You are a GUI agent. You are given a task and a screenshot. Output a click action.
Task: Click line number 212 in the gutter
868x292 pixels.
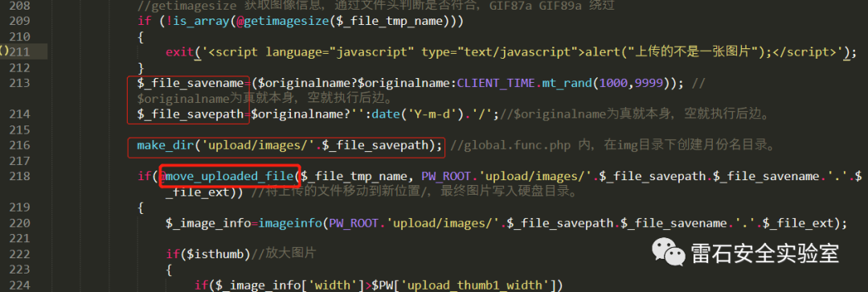coord(20,68)
